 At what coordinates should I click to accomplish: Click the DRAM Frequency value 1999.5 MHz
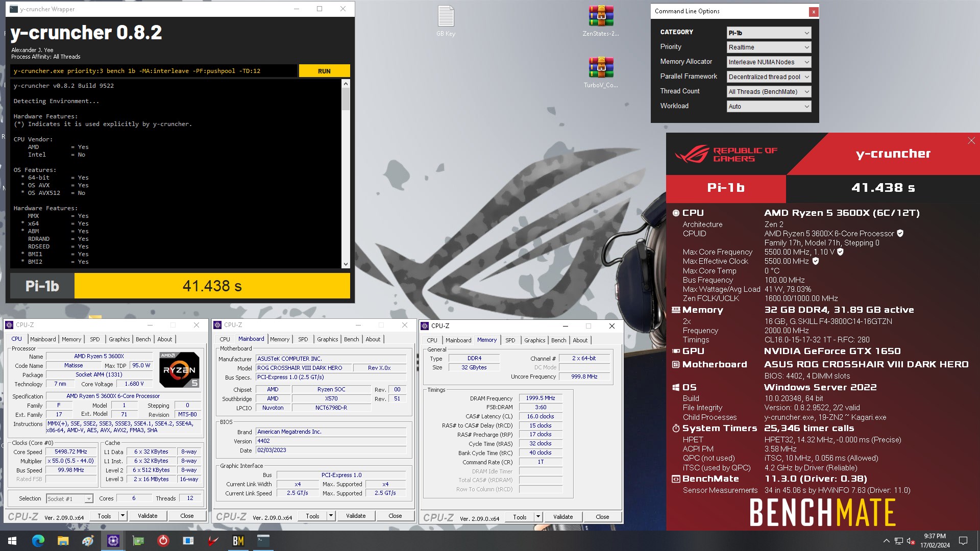[x=540, y=398]
